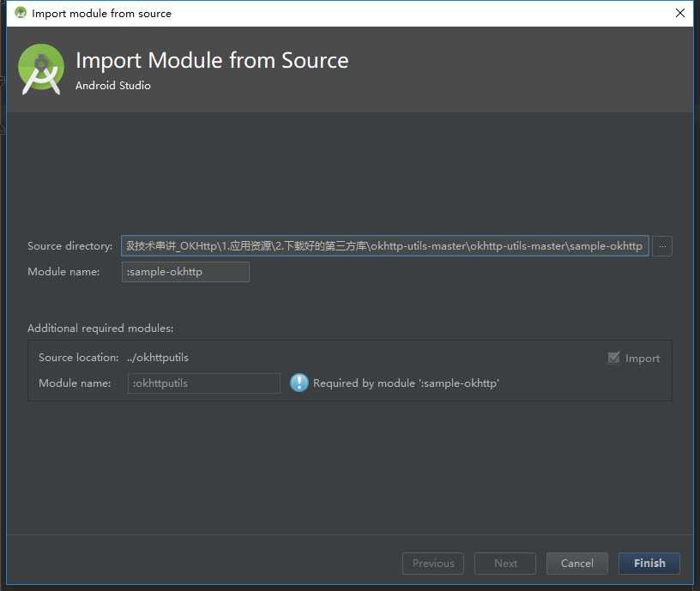Click the Android Studio icon in title bar
700x591 pixels.
pyautogui.click(x=21, y=13)
